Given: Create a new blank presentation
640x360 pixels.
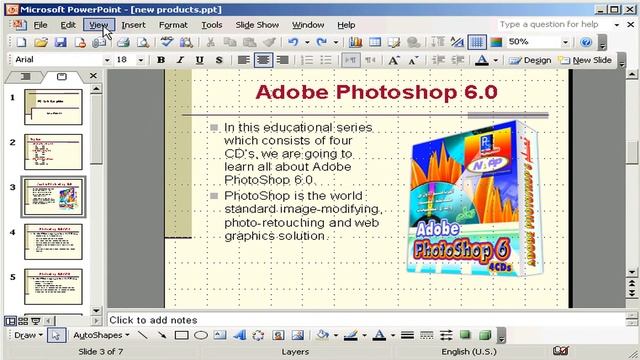Looking at the screenshot, I should coord(21,42).
